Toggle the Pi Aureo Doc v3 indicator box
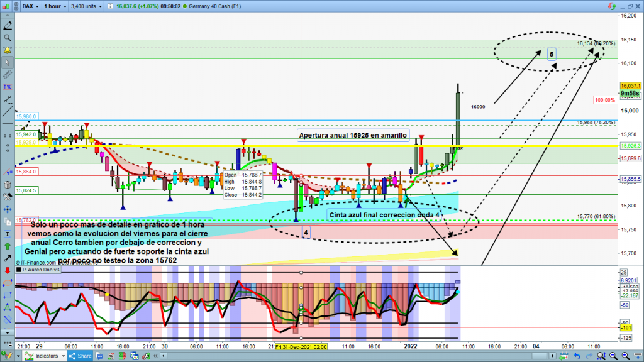The height and width of the screenshot is (362, 644). pos(18,270)
